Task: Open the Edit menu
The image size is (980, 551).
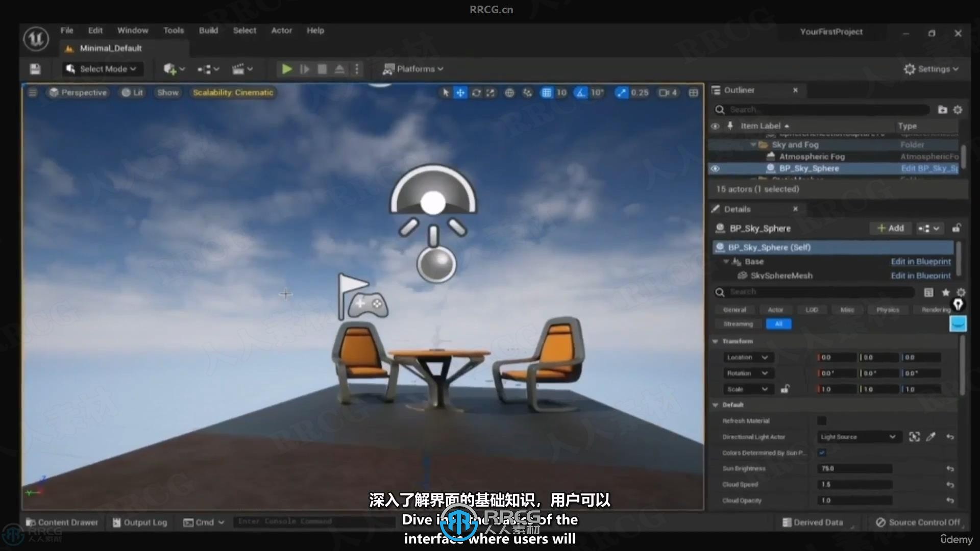Action: (95, 31)
